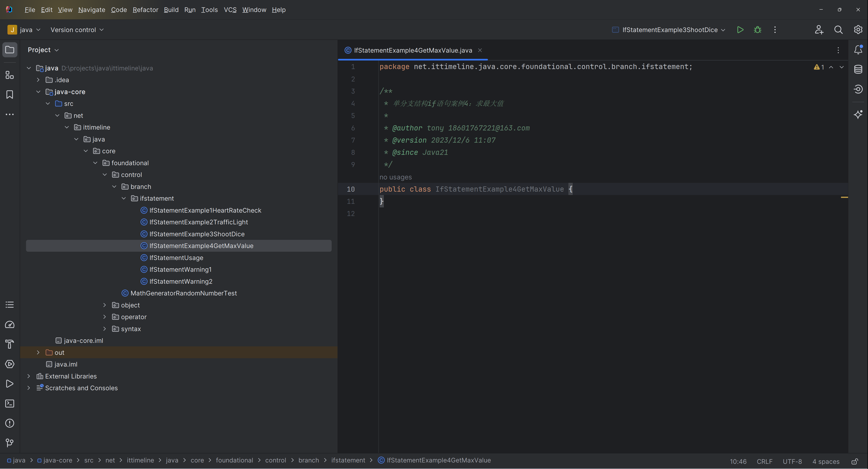Debug the current configuration with bug icon

tap(758, 30)
